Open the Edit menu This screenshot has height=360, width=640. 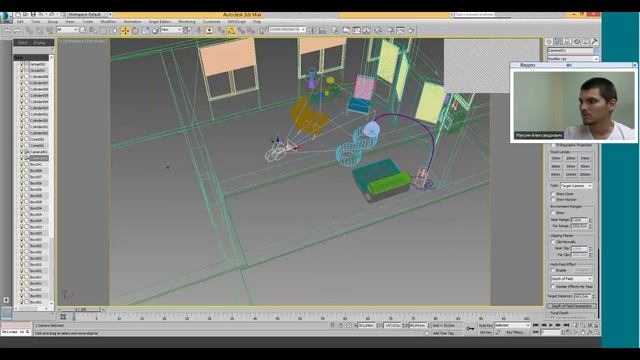pyautogui.click(x=20, y=22)
